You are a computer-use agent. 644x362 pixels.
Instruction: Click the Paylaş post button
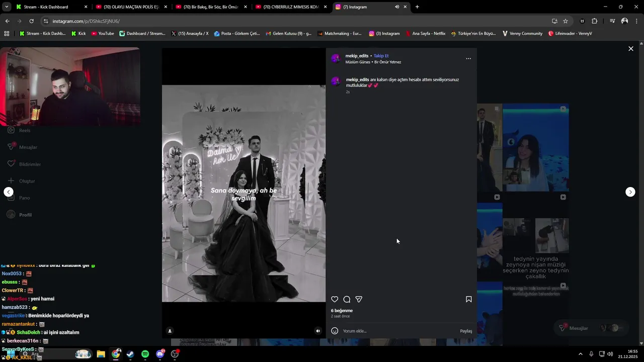click(x=466, y=331)
